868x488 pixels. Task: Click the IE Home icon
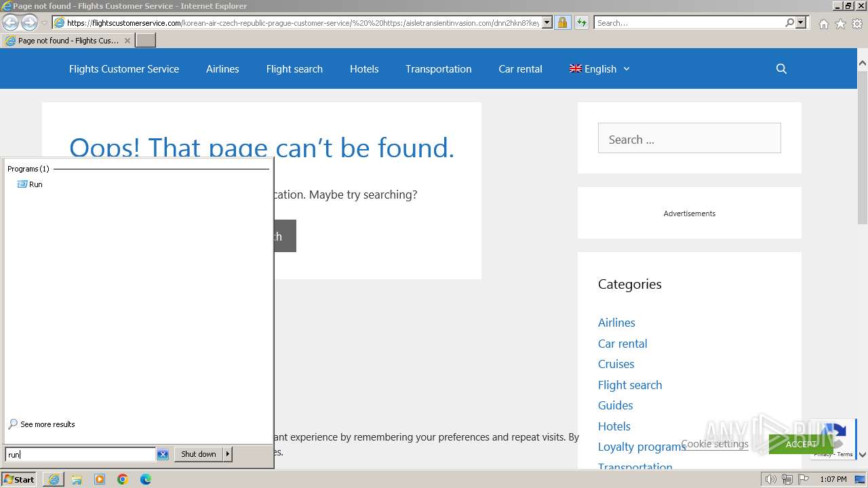[823, 24]
